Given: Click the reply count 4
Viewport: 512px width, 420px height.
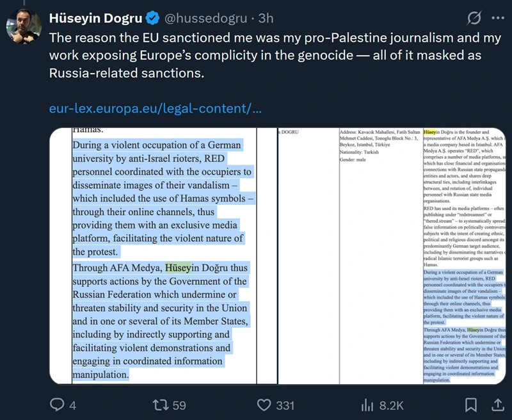Looking at the screenshot, I should pos(72,405).
